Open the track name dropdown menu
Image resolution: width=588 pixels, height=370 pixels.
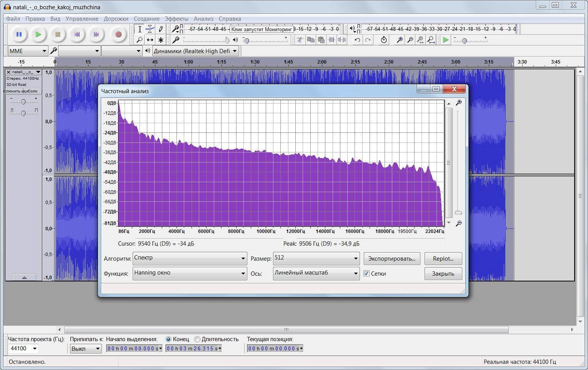pos(26,72)
